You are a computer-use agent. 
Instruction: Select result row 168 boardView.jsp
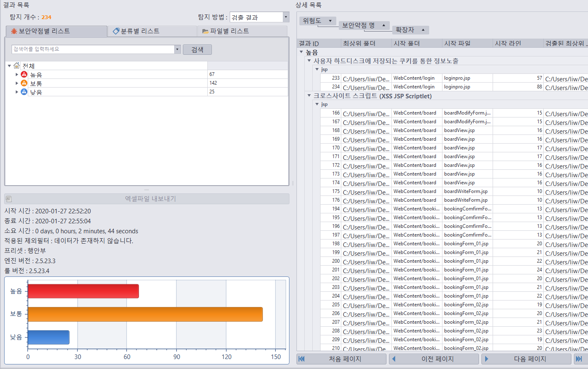click(454, 130)
